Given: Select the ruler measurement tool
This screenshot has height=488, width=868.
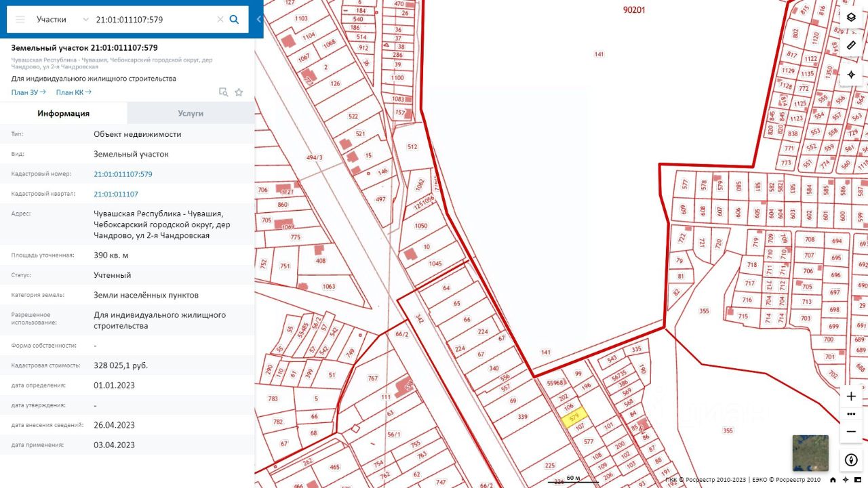Looking at the screenshot, I should coord(852,45).
